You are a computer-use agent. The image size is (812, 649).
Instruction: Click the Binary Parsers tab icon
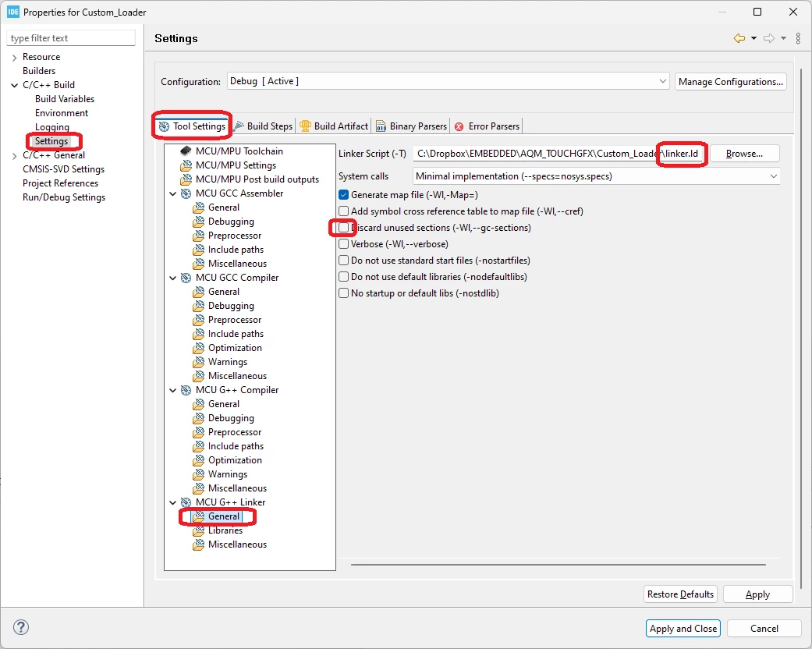(x=381, y=126)
